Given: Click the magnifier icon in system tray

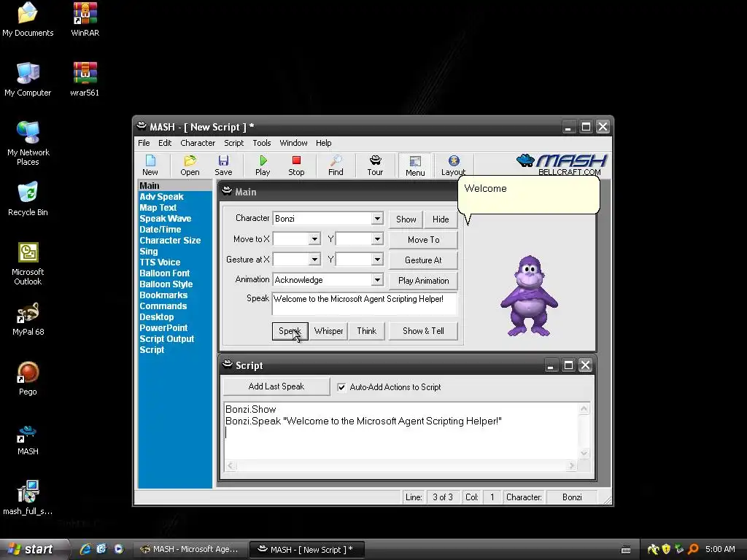Looking at the screenshot, I should (693, 549).
